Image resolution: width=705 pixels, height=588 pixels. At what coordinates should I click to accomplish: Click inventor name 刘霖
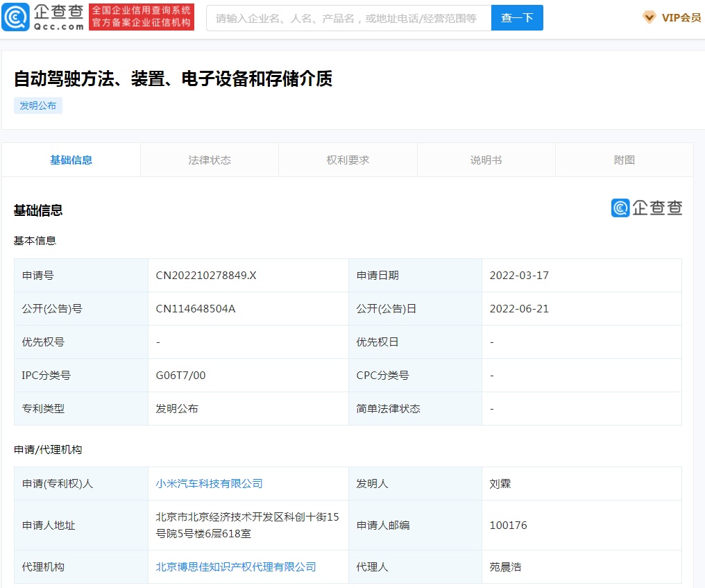click(500, 484)
